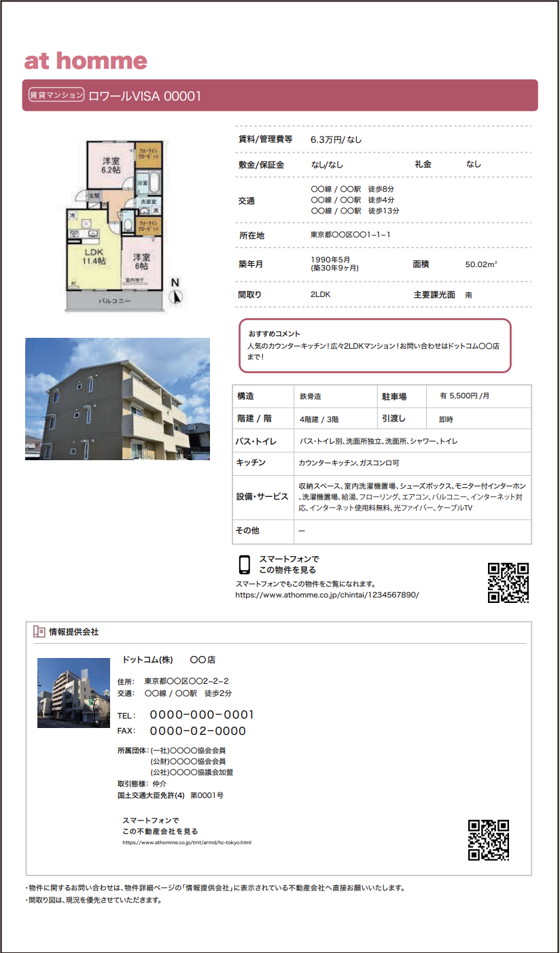
Task: Open the athomme chintai property URL
Action: pyautogui.click(x=327, y=595)
